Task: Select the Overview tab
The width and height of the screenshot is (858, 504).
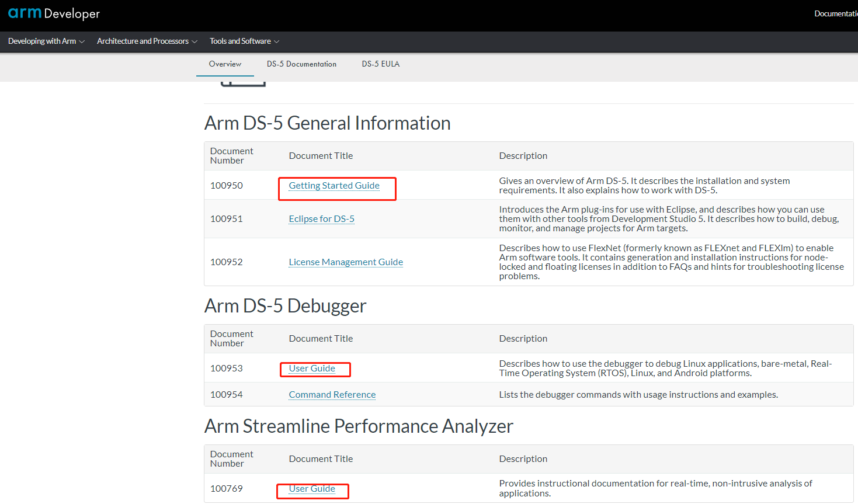Action: [224, 64]
